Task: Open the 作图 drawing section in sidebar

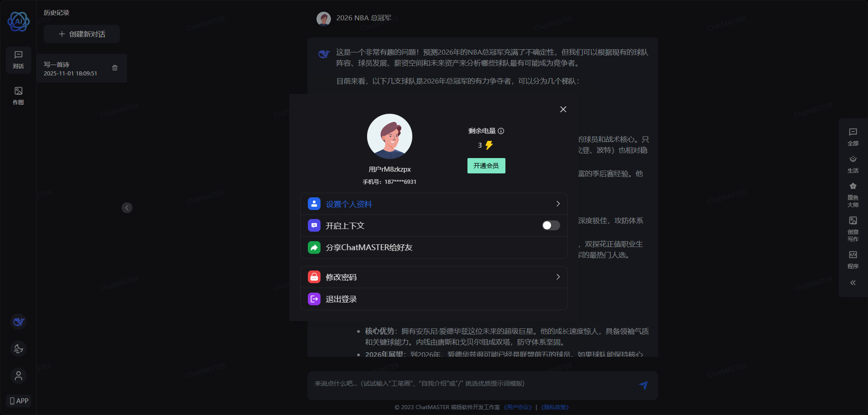Action: 19,96
